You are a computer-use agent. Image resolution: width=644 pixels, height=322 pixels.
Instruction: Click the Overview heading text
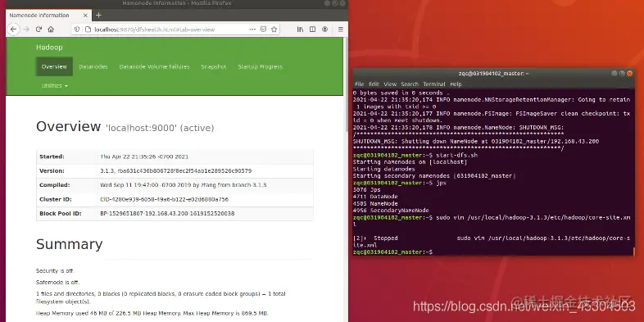pyautogui.click(x=68, y=126)
